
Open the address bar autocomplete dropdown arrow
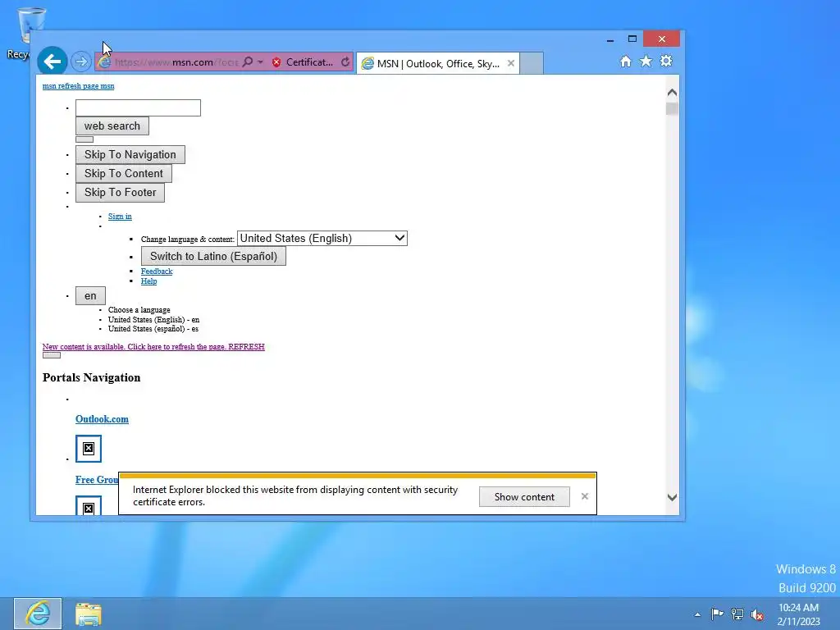260,62
